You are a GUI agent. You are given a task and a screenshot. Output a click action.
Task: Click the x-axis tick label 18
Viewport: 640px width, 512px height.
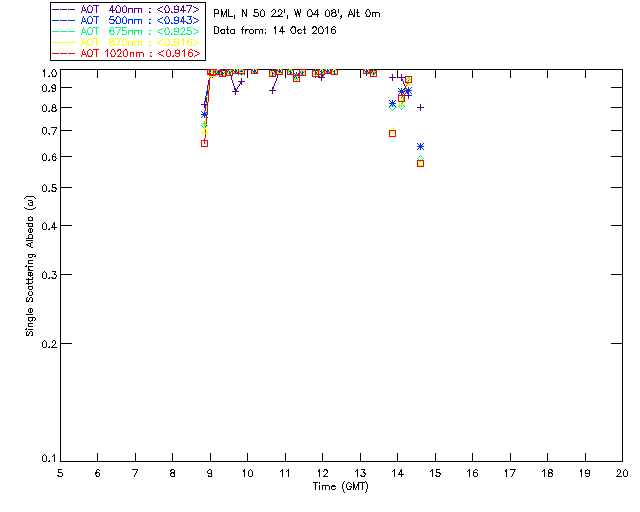[x=548, y=473]
